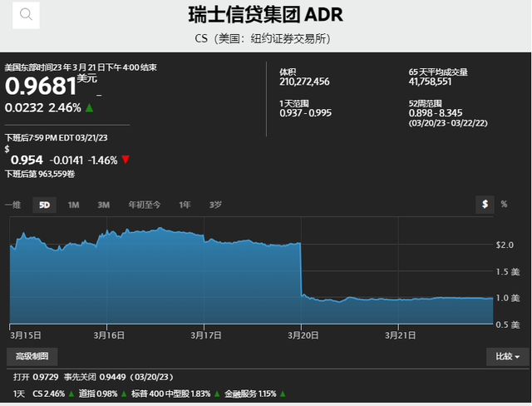Click the 3月15日 date axis label
This screenshot has width=532, height=406.
(x=26, y=335)
